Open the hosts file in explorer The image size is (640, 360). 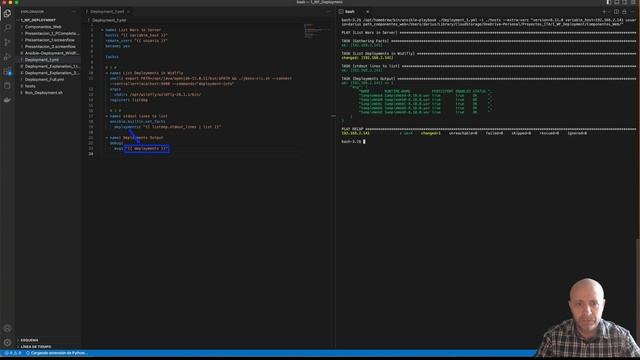click(30, 86)
